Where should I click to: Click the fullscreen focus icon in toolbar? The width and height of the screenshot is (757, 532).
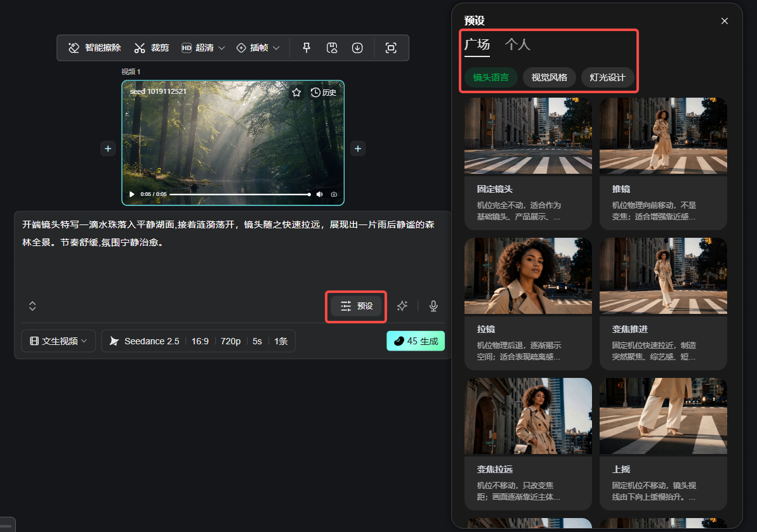tap(391, 48)
